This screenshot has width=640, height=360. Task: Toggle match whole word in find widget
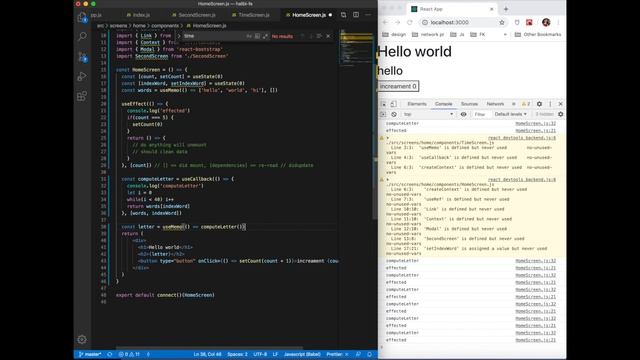pyautogui.click(x=257, y=36)
